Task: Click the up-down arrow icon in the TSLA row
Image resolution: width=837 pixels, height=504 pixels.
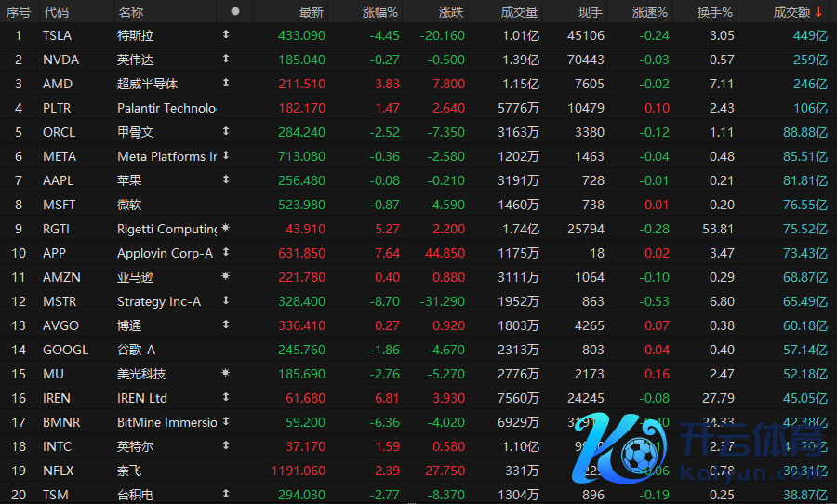Action: tap(225, 35)
